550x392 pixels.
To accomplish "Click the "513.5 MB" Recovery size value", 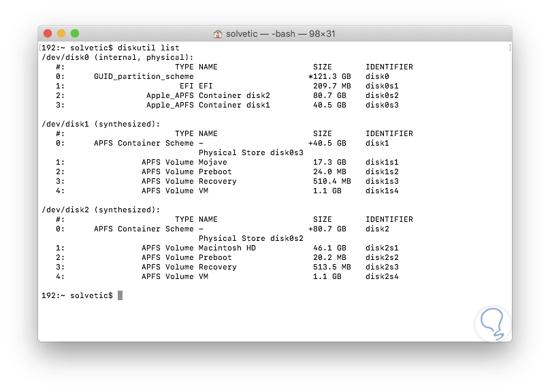I will pos(331,267).
